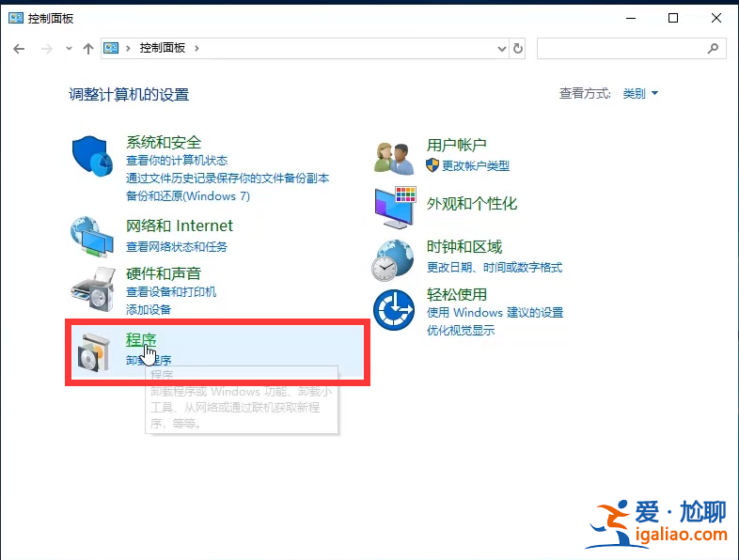Open the 用户帐户 people icon
The image size is (739, 560).
click(394, 158)
